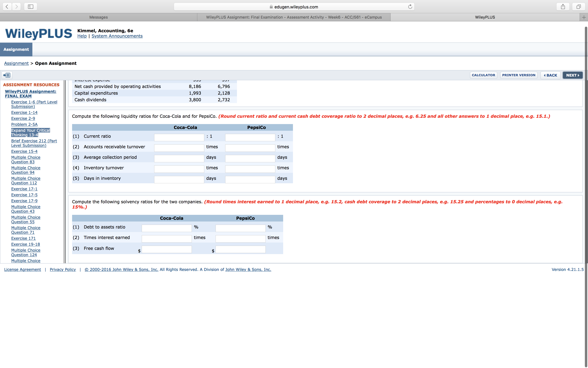Open Multiple Choice Question 112
This screenshot has height=368, width=588.
point(26,181)
